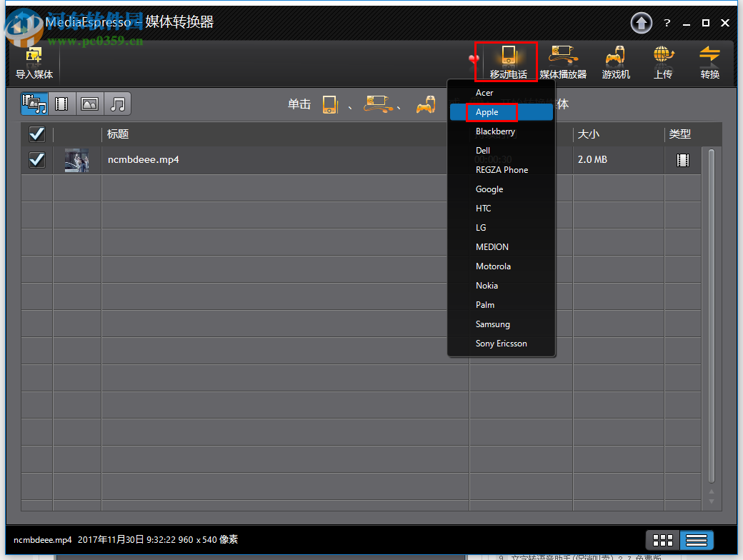Sort by the 类型 column header
Screen dimensions: 743x560
[679, 134]
